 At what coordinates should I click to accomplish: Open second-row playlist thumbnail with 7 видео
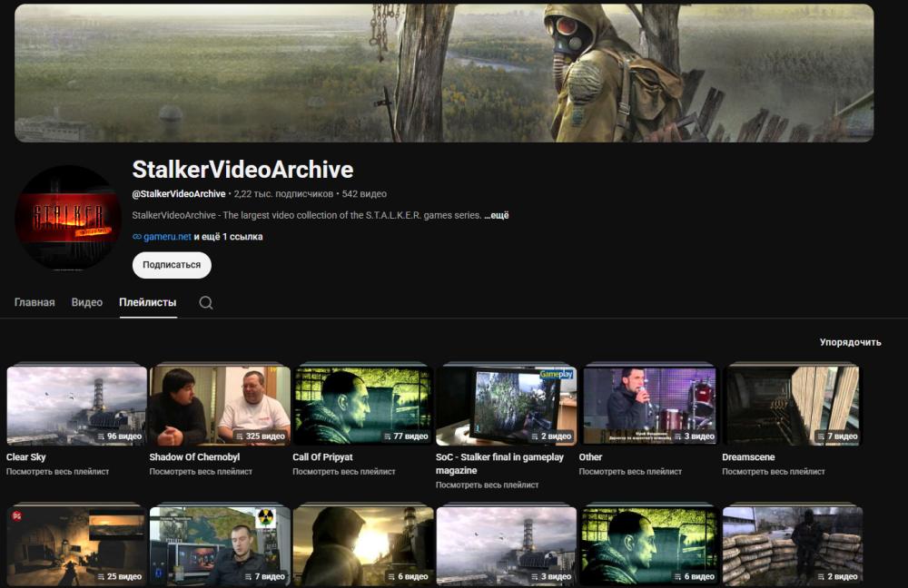[220, 545]
